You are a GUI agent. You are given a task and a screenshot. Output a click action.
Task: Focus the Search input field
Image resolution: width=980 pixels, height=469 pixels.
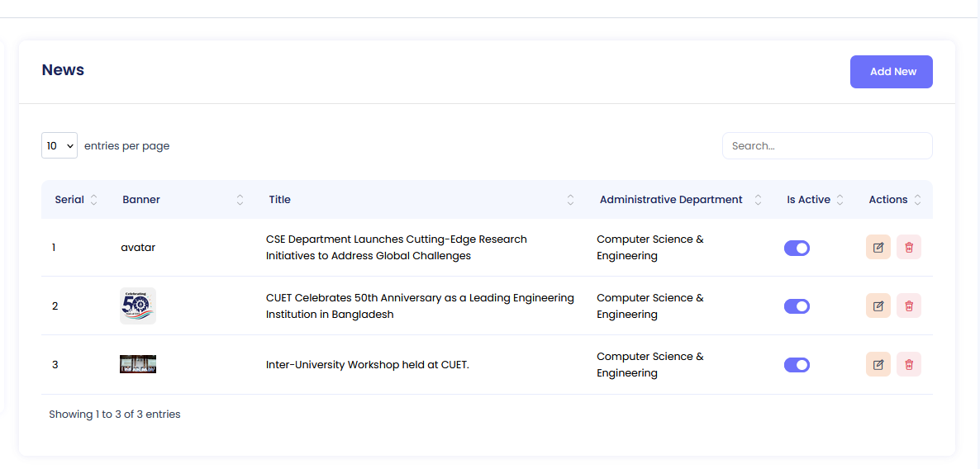click(x=826, y=146)
